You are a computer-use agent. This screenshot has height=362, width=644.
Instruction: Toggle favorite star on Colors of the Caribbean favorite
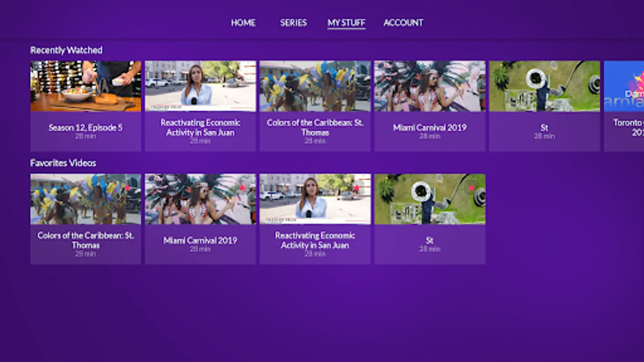click(128, 188)
